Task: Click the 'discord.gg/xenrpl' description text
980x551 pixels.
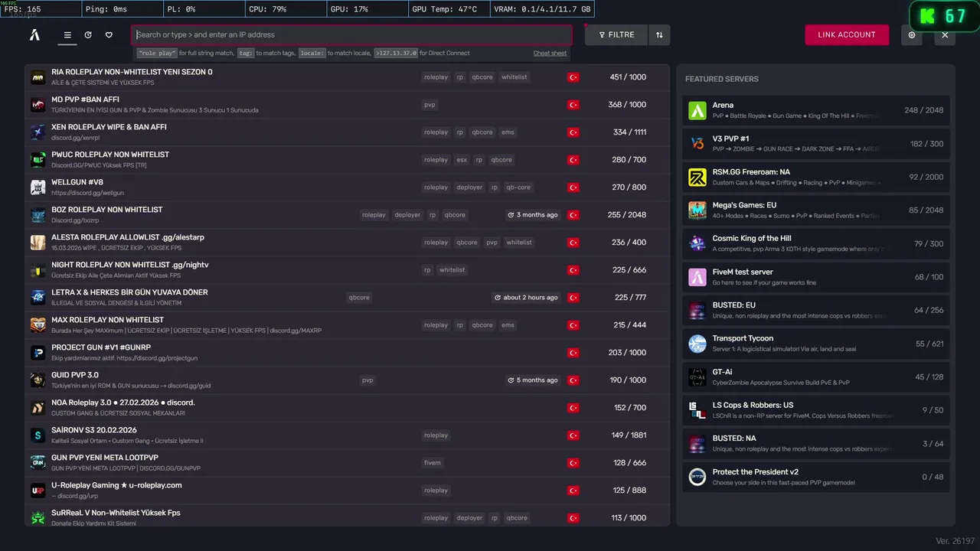Action: tap(76, 138)
